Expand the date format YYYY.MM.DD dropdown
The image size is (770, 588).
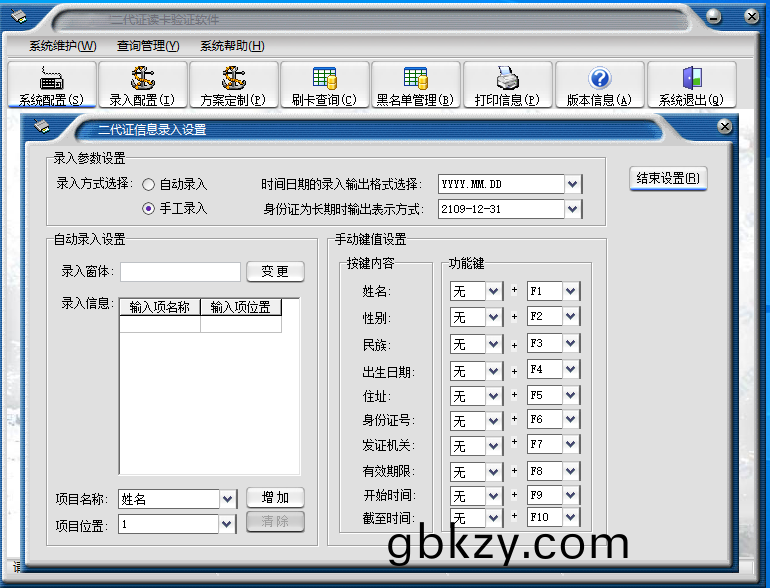572,185
